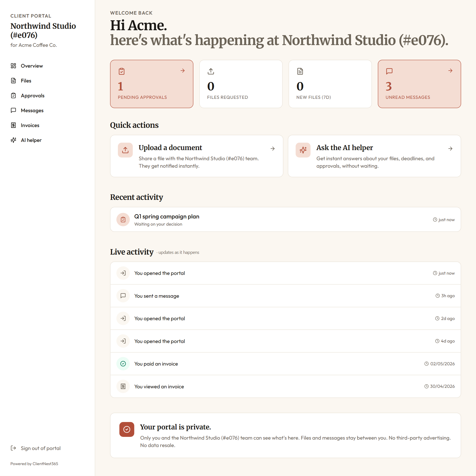Click the AI helper sparkle icon in sidebar
Viewport: 476px width, 476px height.
tap(13, 140)
